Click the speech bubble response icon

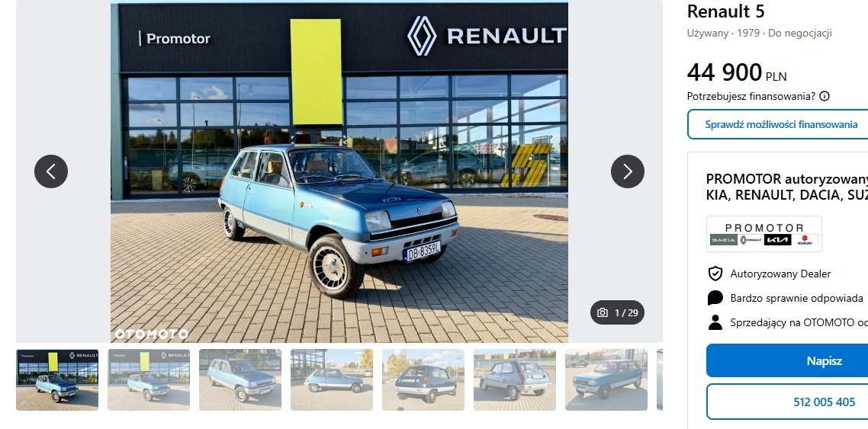click(715, 298)
